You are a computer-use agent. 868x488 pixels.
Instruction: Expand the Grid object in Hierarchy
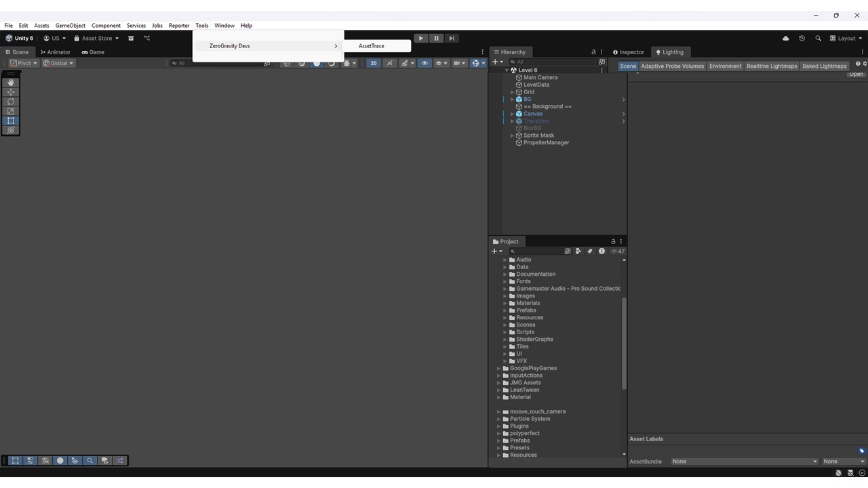click(x=513, y=92)
